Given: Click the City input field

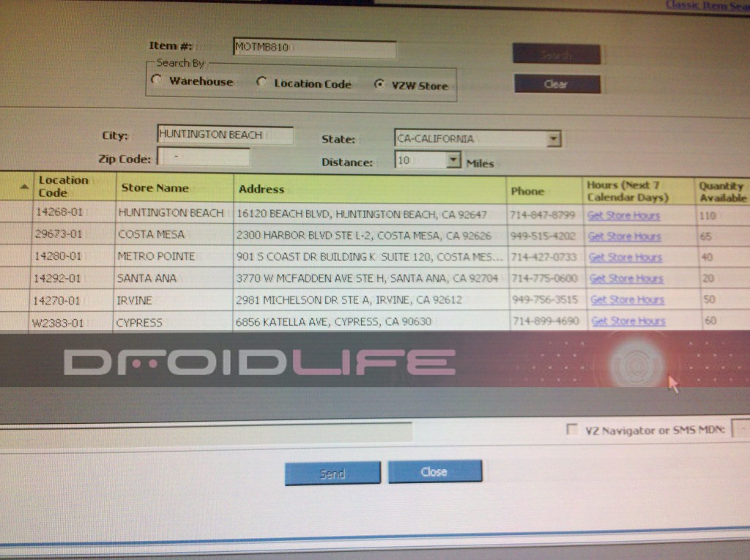Looking at the screenshot, I should [x=225, y=135].
